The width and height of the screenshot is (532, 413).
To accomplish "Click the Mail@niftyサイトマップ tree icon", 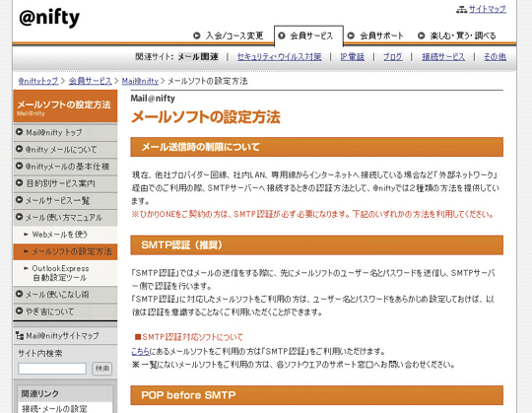I will click(x=20, y=336).
